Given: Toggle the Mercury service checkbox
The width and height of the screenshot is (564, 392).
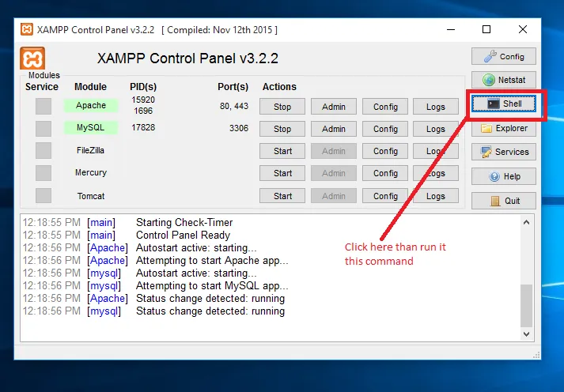Looking at the screenshot, I should click(44, 173).
